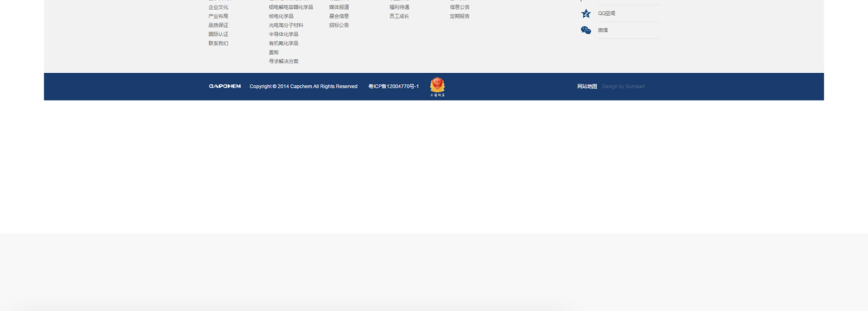868x311 pixels.
Task: Open the 企业文化 footer link
Action: [218, 8]
